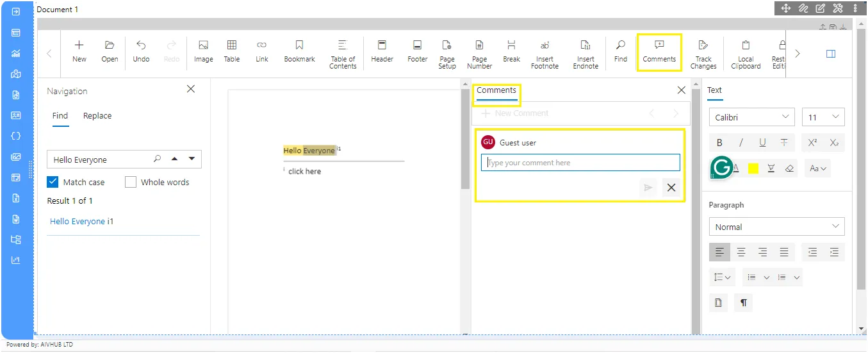Image resolution: width=868 pixels, height=353 pixels.
Task: Open Page Setup
Action: pyautogui.click(x=447, y=54)
